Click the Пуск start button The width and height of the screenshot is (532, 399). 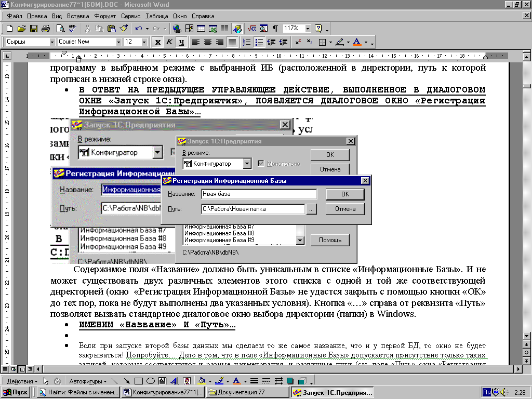(x=16, y=392)
